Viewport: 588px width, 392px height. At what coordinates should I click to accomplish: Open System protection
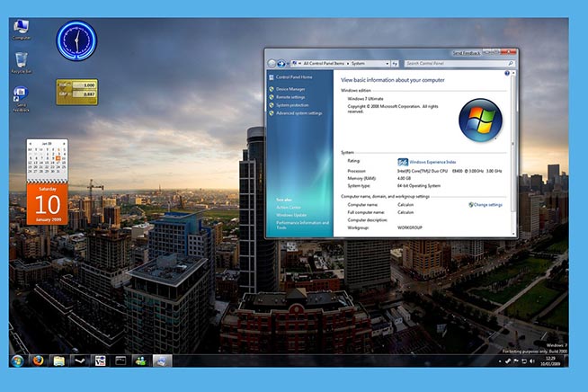(292, 105)
